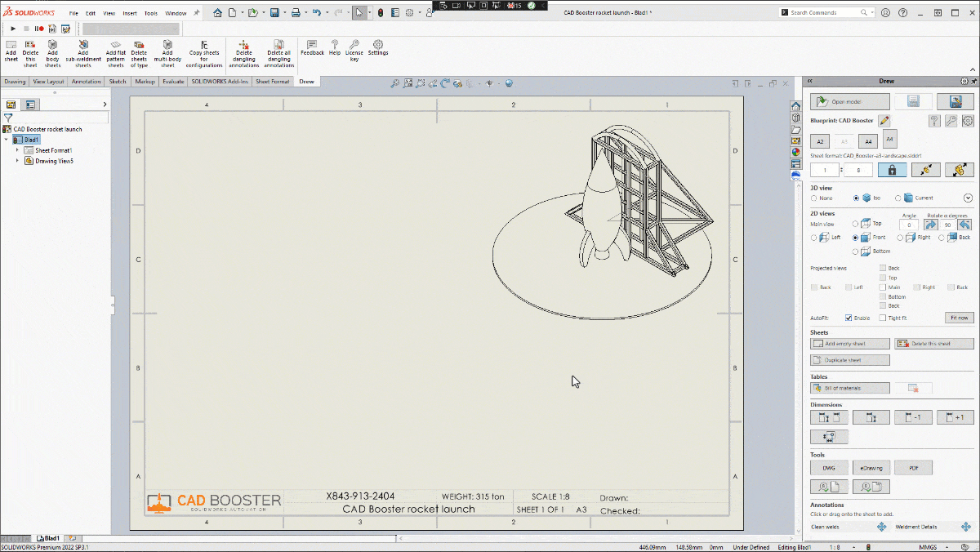The width and height of the screenshot is (980, 552).
Task: Click the macro play button
Action: (13, 29)
